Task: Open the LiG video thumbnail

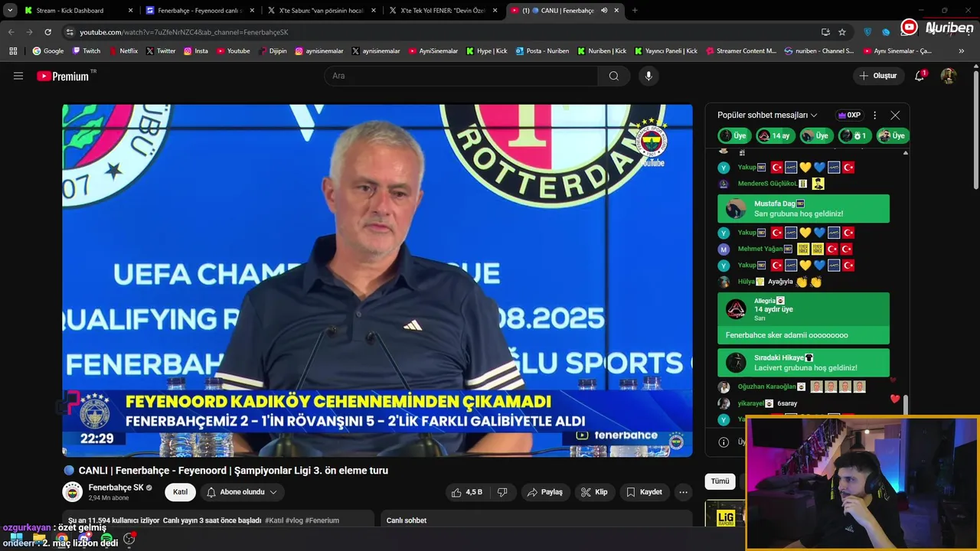Action: pos(724,514)
